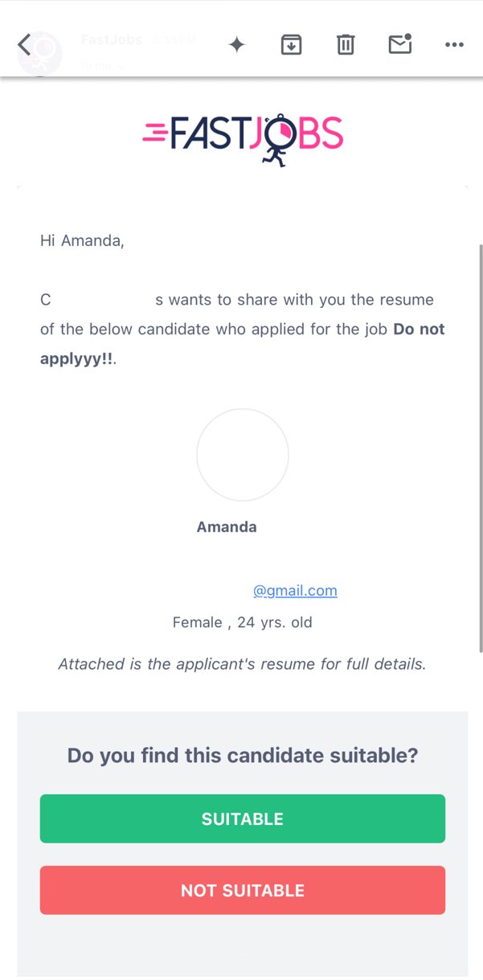Tap the 'Female , 24 yrs. old' line
The image size is (483, 980).
coord(243,622)
